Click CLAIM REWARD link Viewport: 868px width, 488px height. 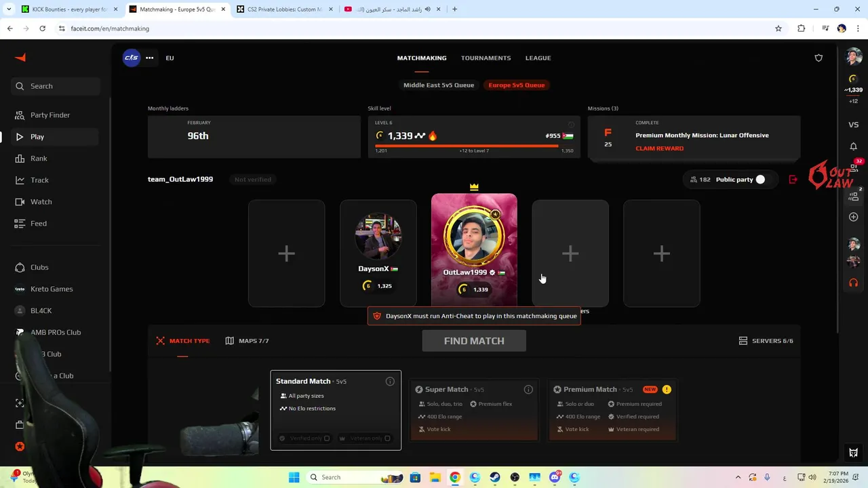point(659,148)
